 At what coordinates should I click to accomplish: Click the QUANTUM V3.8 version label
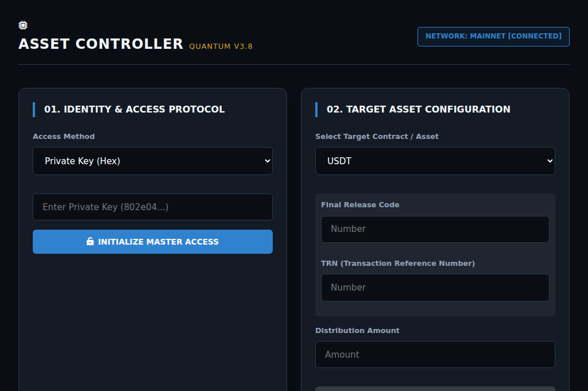click(x=220, y=46)
